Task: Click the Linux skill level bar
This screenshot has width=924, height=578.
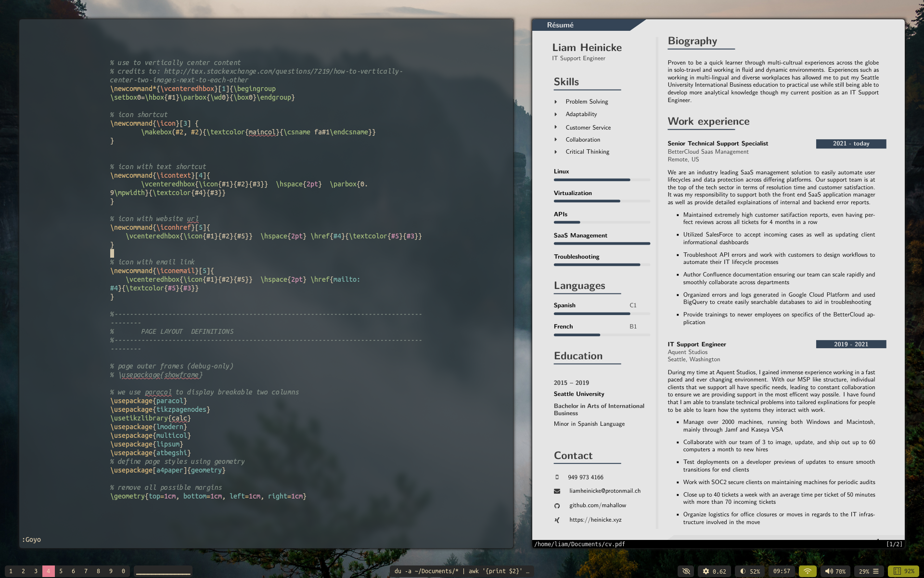Action: 602,180
